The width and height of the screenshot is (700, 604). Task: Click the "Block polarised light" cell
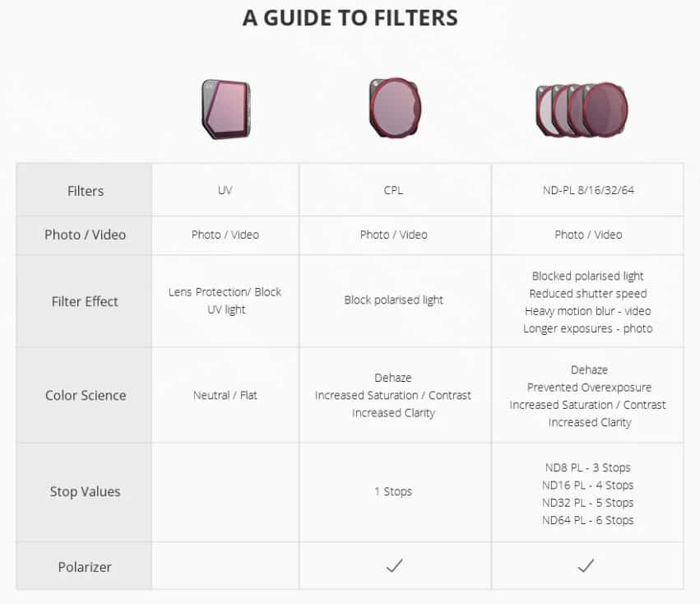click(x=393, y=300)
